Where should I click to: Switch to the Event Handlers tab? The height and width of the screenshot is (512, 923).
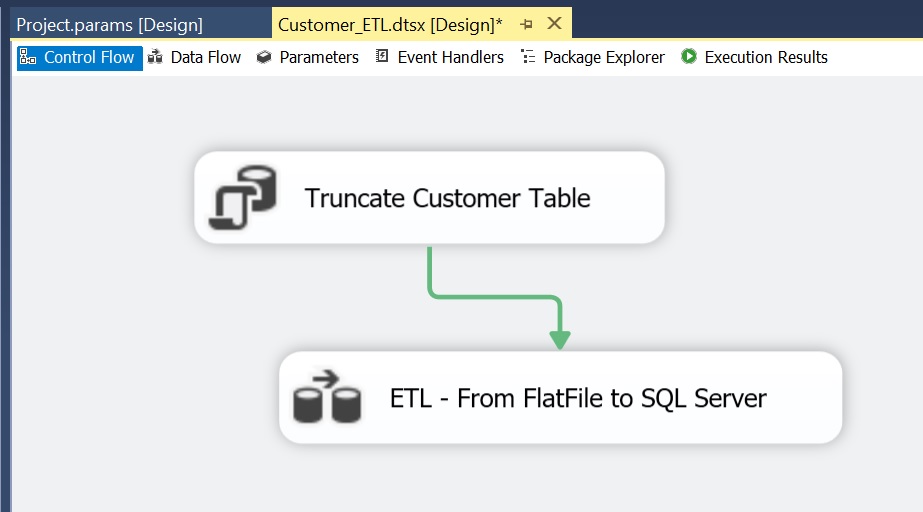[440, 58]
